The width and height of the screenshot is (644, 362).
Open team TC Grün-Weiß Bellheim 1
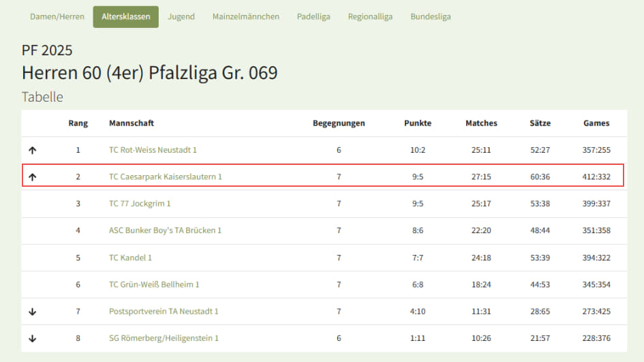pyautogui.click(x=154, y=284)
